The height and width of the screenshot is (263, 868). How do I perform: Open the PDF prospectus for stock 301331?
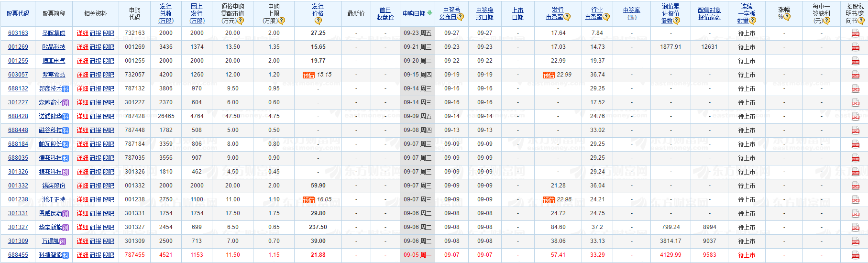click(855, 214)
